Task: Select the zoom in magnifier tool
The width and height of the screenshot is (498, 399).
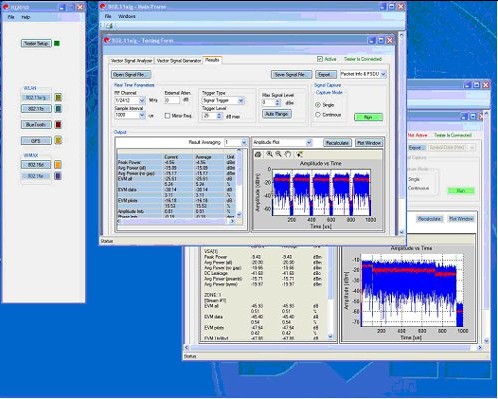Action: (x=269, y=154)
